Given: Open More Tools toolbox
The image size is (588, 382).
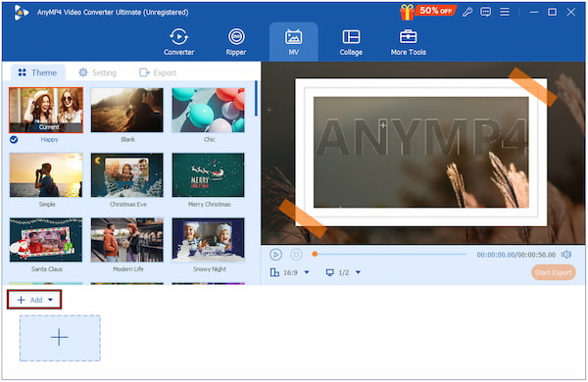Looking at the screenshot, I should coord(409,42).
